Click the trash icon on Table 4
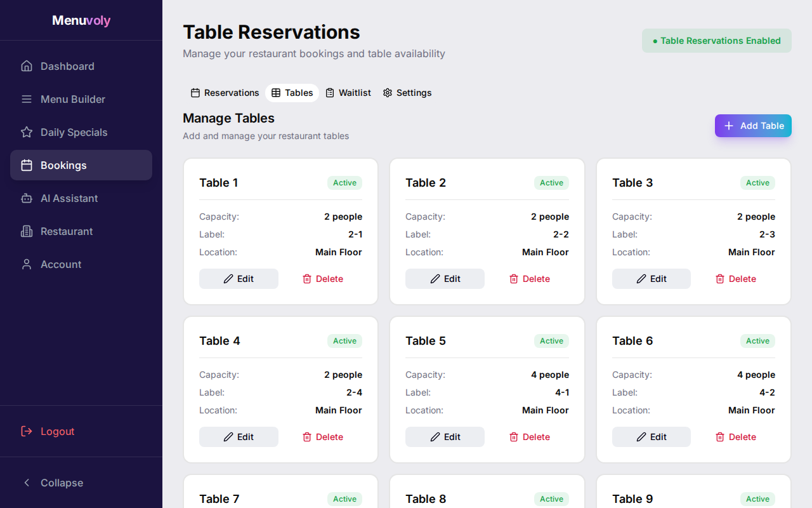The width and height of the screenshot is (812, 508). coord(307,437)
